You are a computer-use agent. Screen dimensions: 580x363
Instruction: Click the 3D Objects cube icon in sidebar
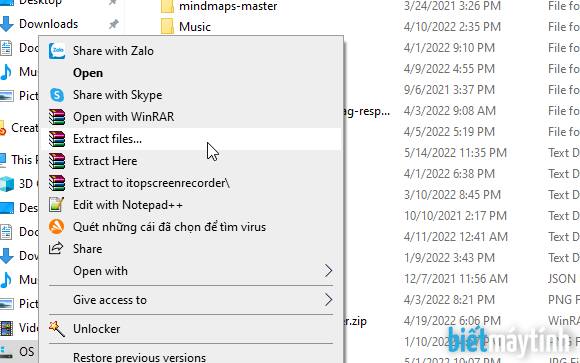coord(7,184)
